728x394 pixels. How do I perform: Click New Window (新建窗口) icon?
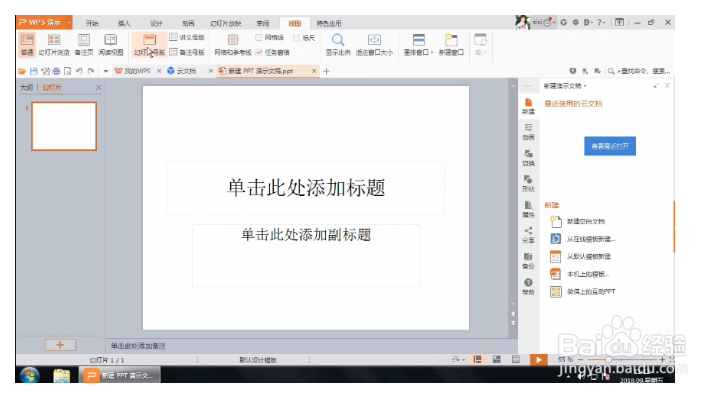coord(451,45)
